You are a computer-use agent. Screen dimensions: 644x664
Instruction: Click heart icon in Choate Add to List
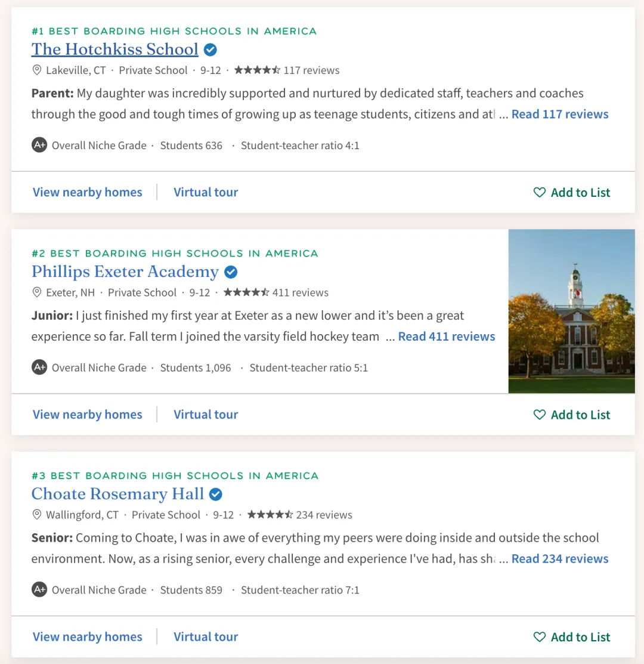(540, 637)
